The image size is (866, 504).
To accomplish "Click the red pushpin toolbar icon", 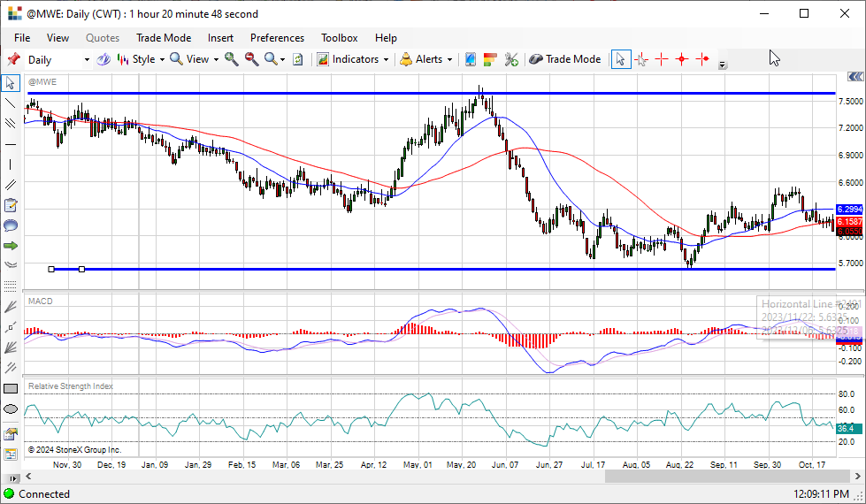I will [x=13, y=59].
